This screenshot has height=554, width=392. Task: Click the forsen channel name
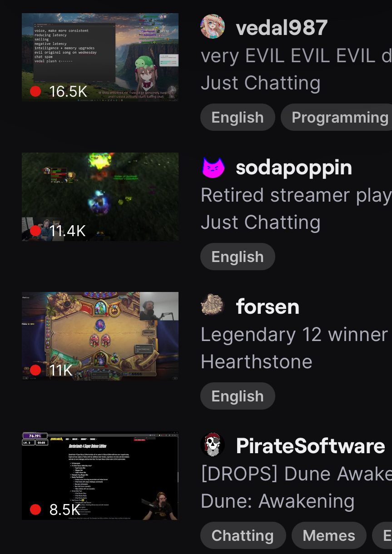click(268, 307)
